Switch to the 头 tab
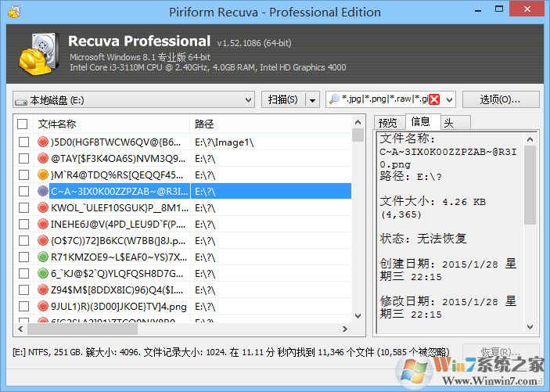Screen dimensions: 550x392 coord(448,122)
